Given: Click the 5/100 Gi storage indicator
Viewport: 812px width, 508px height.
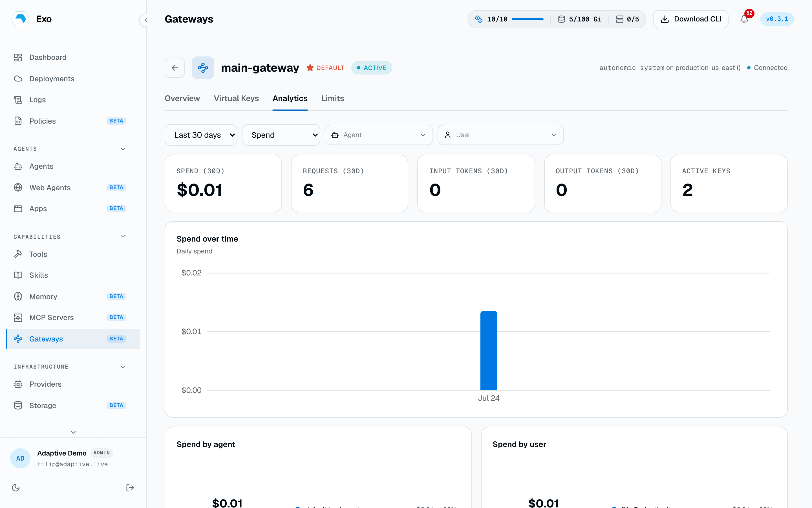Looking at the screenshot, I should pos(579,19).
